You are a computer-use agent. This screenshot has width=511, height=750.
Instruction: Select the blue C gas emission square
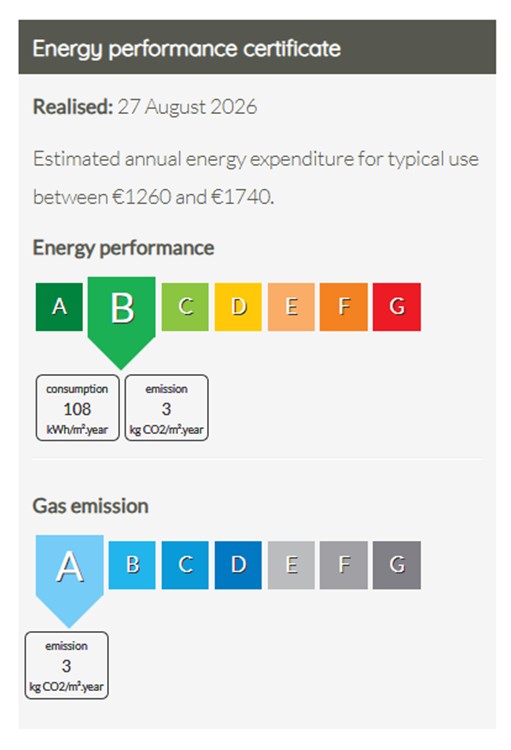pyautogui.click(x=185, y=565)
